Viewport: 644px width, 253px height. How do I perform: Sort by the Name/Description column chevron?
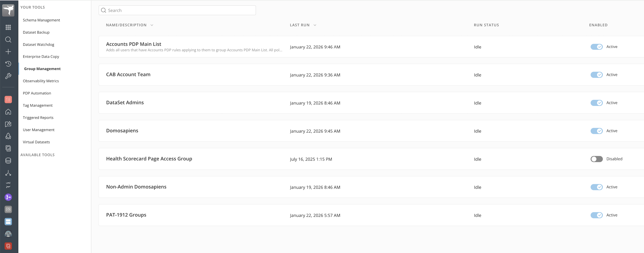pos(152,25)
